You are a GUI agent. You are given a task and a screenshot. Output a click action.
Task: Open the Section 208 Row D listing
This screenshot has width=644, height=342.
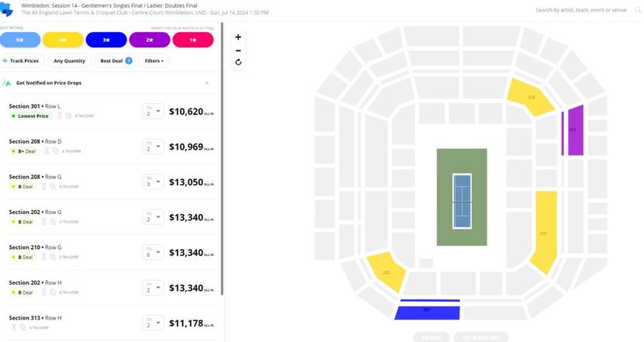tap(111, 146)
